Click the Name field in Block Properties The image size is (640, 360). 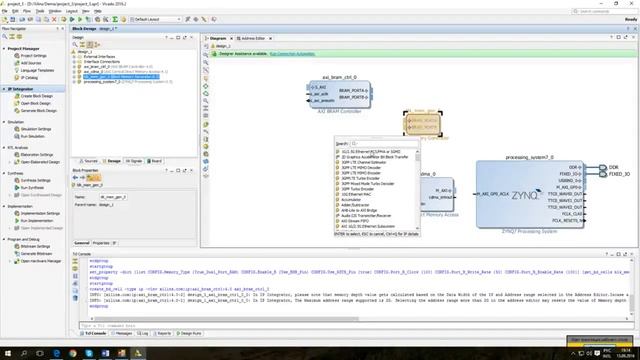coord(113,197)
